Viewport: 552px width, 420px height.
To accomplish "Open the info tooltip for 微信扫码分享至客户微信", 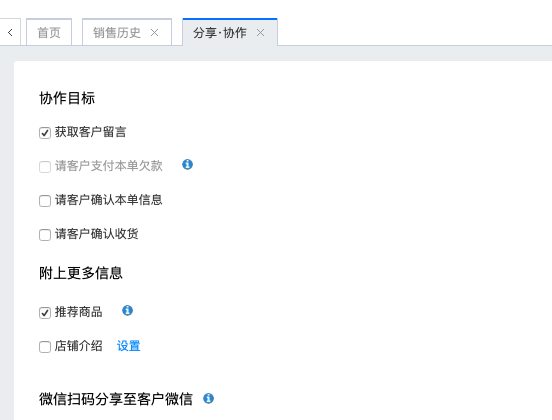I will coord(208,399).
